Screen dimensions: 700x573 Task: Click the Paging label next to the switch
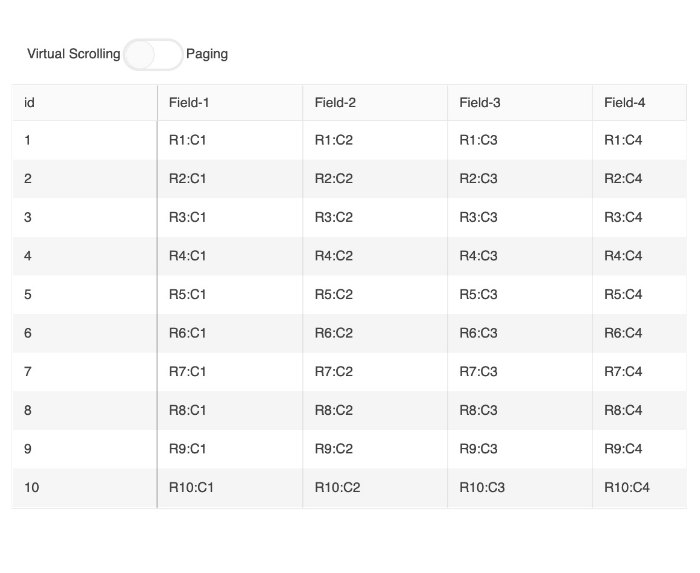point(207,54)
